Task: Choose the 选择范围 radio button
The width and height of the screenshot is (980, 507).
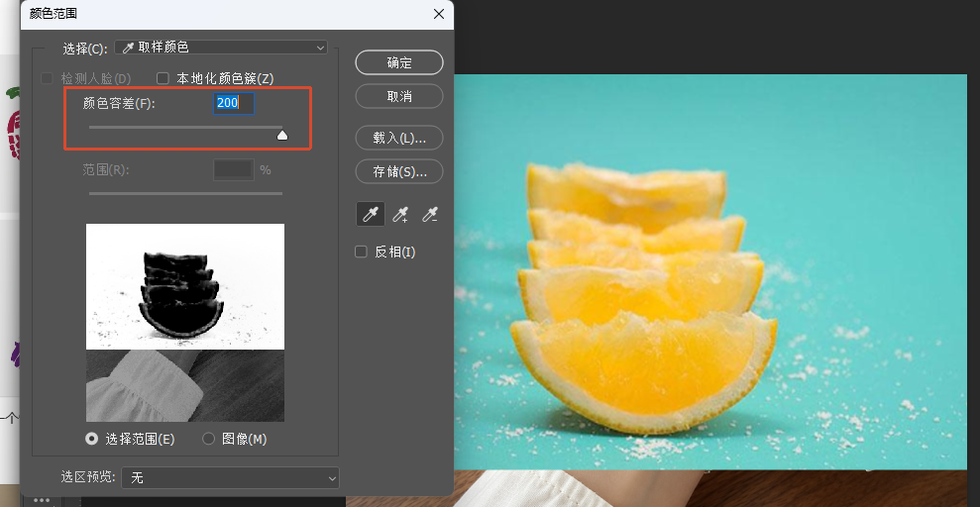Action: click(x=92, y=439)
